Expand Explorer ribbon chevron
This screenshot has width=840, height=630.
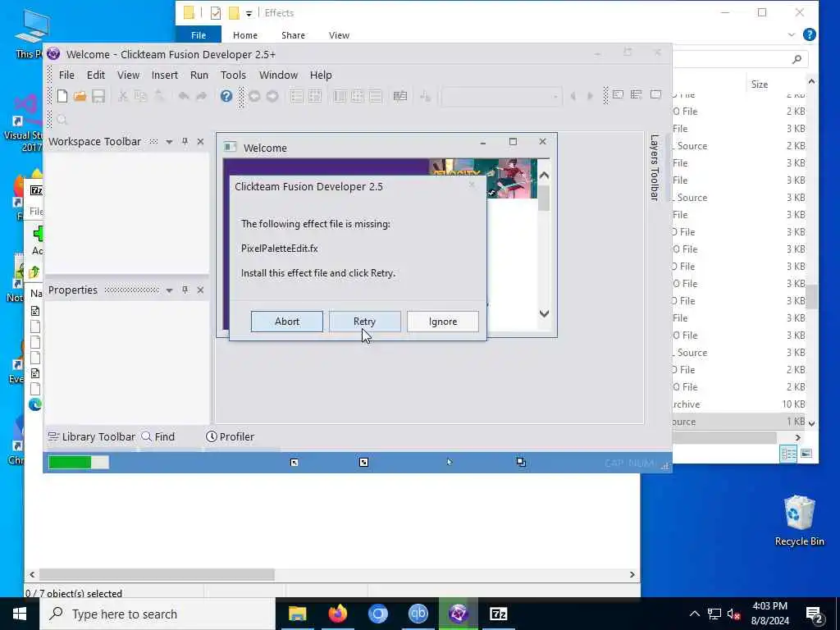(792, 34)
